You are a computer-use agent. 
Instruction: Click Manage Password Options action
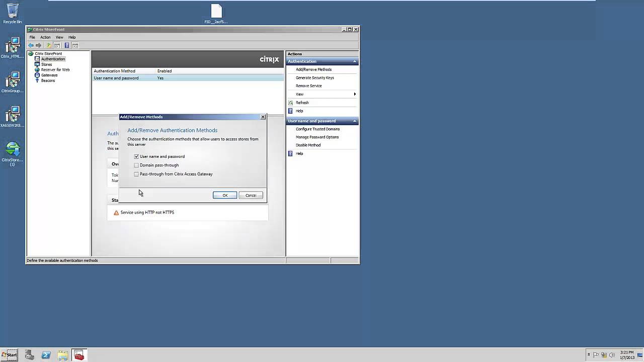pos(317,137)
